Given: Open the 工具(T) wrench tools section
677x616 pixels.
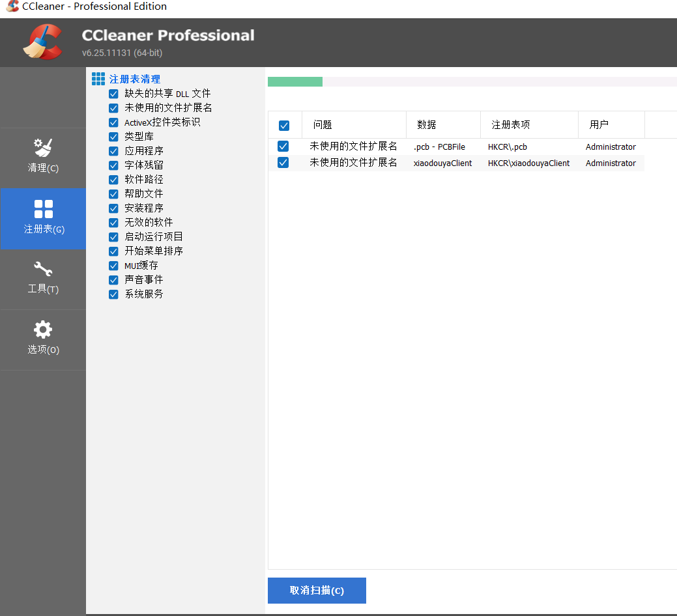Looking at the screenshot, I should (43, 279).
